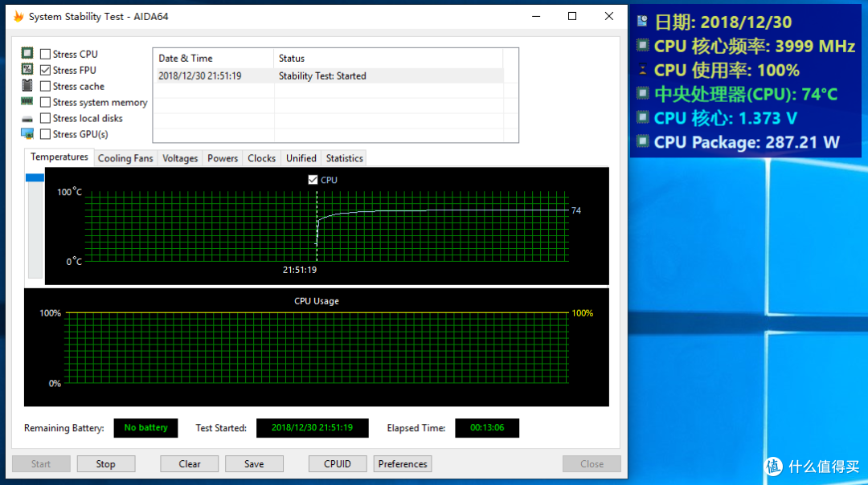Select the Temperatures tab
The height and width of the screenshot is (485, 868).
click(59, 157)
